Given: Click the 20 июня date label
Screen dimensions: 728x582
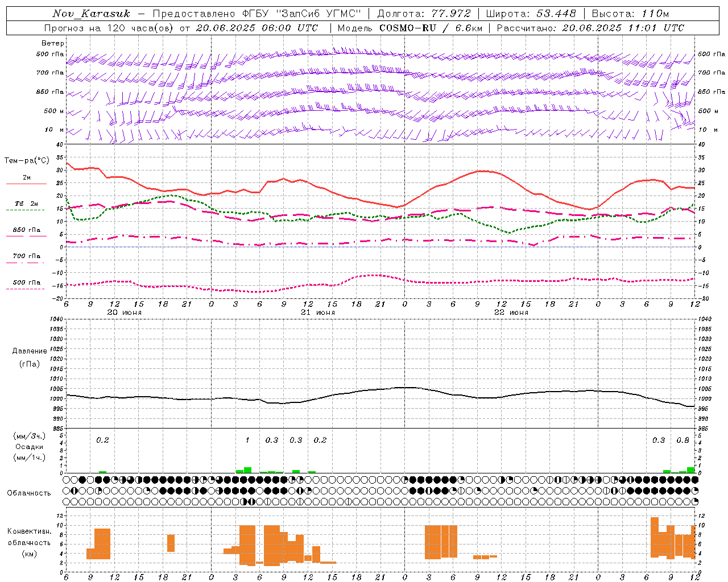Looking at the screenshot, I should click(x=125, y=313).
